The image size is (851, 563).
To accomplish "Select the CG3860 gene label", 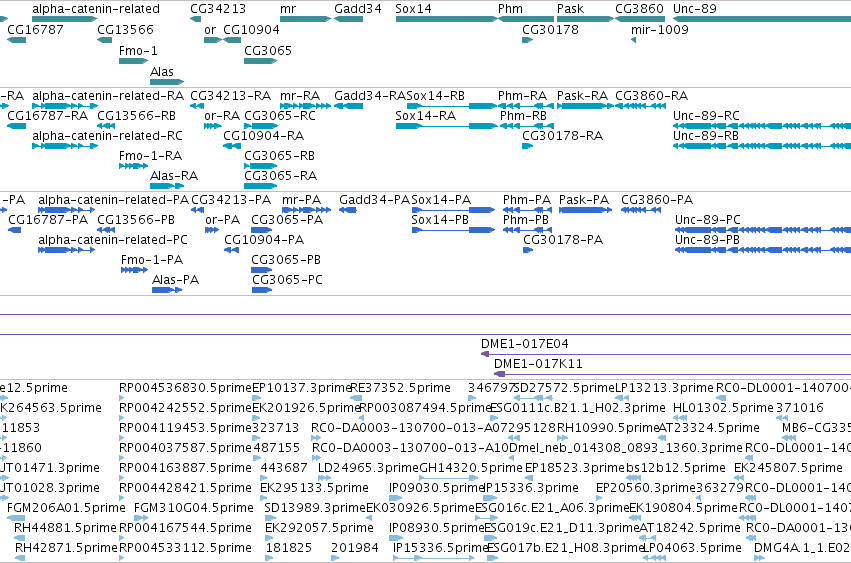I will tap(639, 9).
